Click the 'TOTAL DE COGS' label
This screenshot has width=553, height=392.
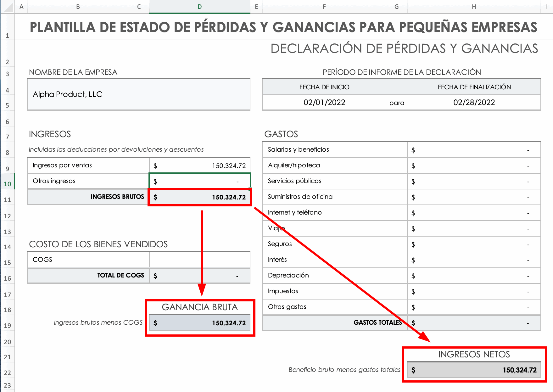pos(121,275)
